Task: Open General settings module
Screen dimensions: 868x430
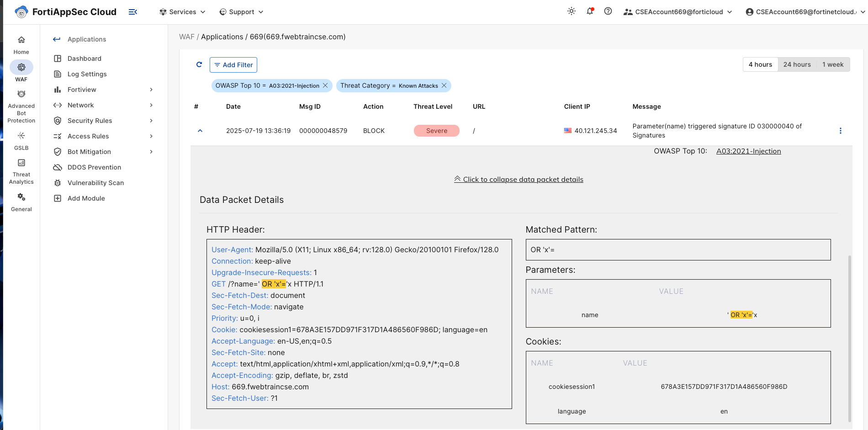Action: 21,203
